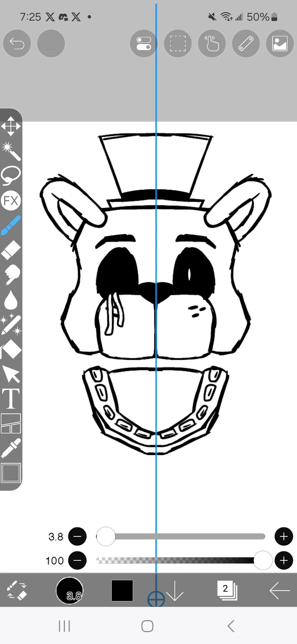Open the Stabilizer hand icon
The image size is (297, 644).
212,44
